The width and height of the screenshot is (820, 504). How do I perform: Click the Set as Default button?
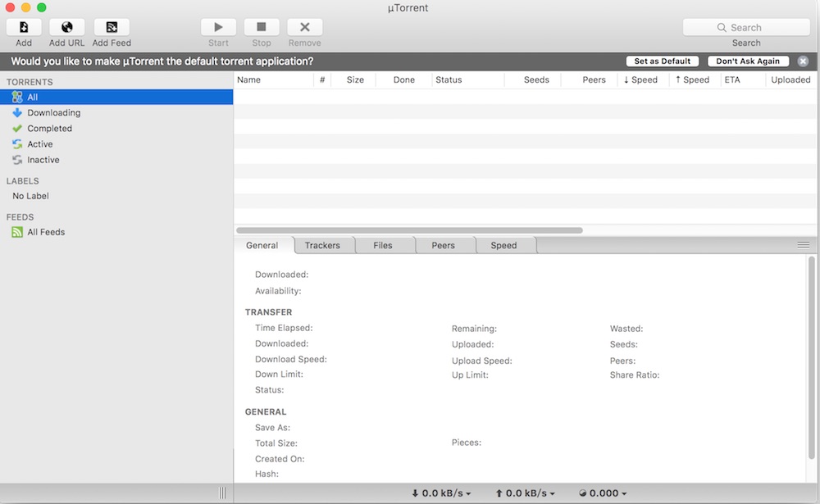[662, 61]
